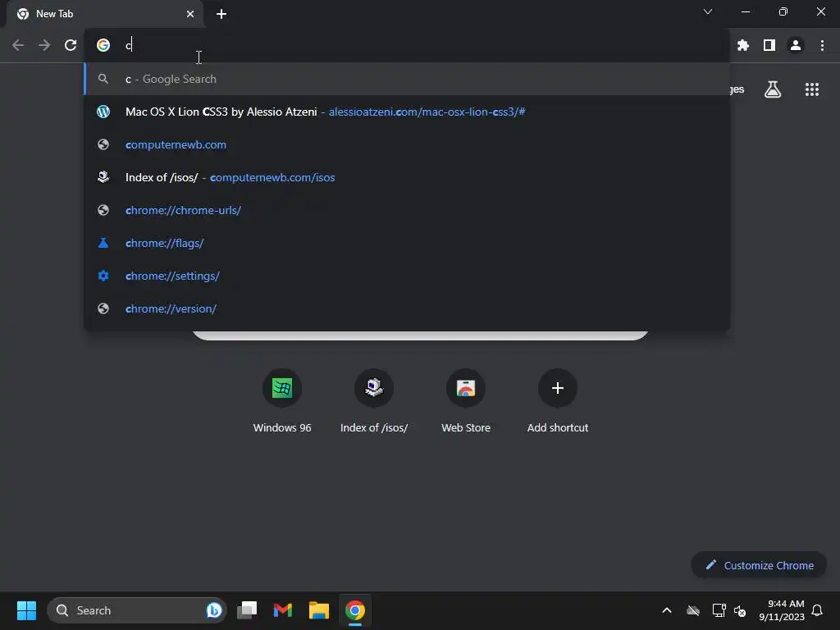Click the Customize Chrome button

[759, 565]
